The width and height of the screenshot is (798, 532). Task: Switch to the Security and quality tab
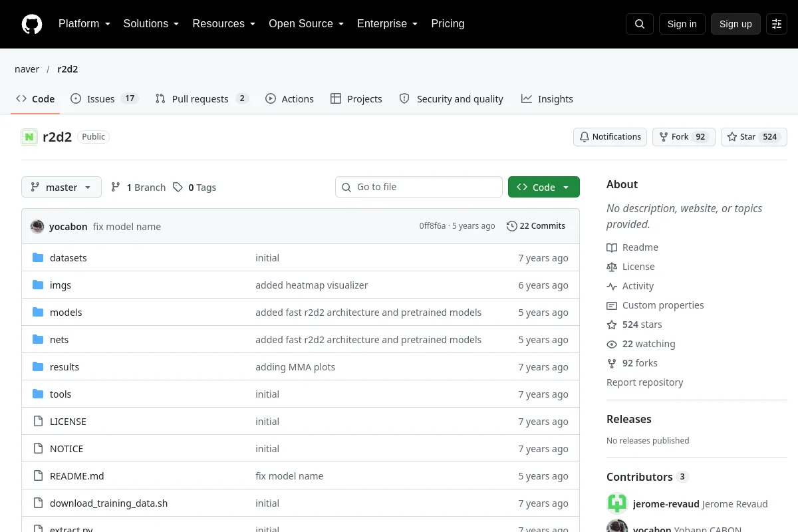451,98
